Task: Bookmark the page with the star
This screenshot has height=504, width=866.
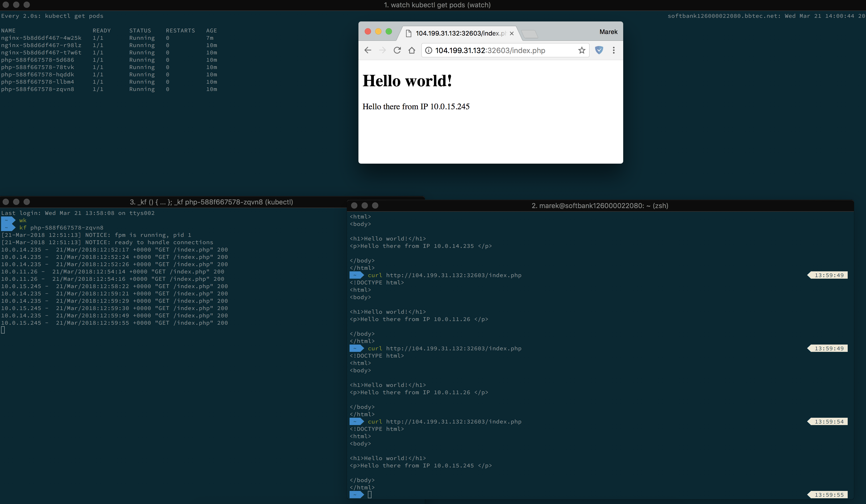Action: [581, 50]
